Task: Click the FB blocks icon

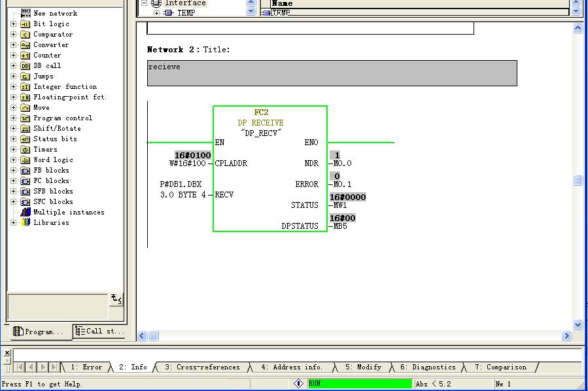Action: point(25,171)
